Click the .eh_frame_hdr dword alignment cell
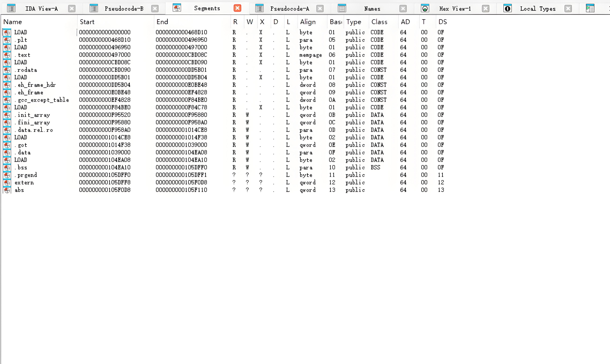 coord(308,85)
